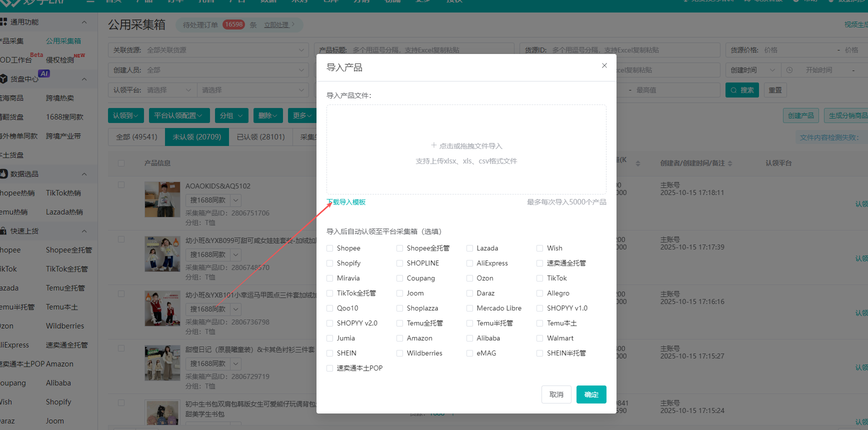Click the plus icon in upload area
This screenshot has height=430, width=868.
433,145
